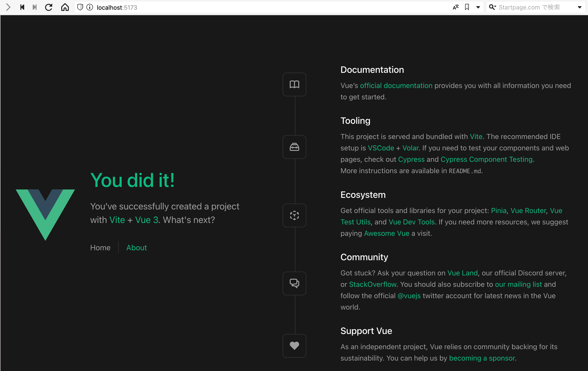Click the Support Vue heart icon

tap(294, 346)
